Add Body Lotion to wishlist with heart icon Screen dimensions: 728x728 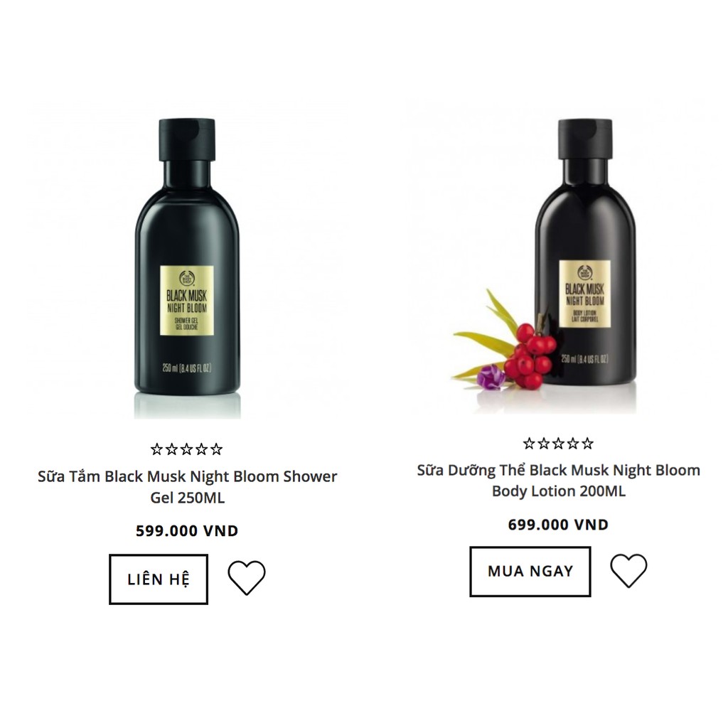(628, 571)
